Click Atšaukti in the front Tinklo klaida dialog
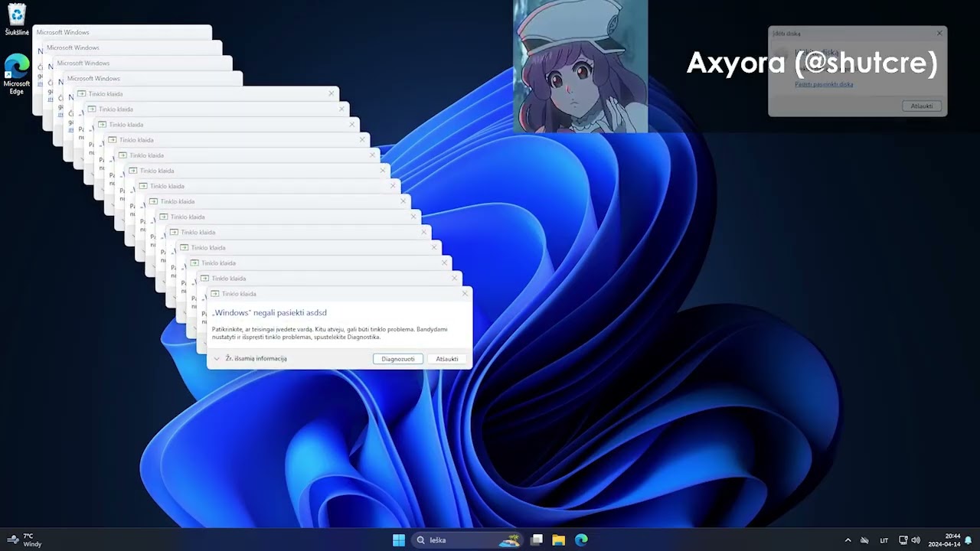Image resolution: width=980 pixels, height=551 pixels. pyautogui.click(x=447, y=359)
